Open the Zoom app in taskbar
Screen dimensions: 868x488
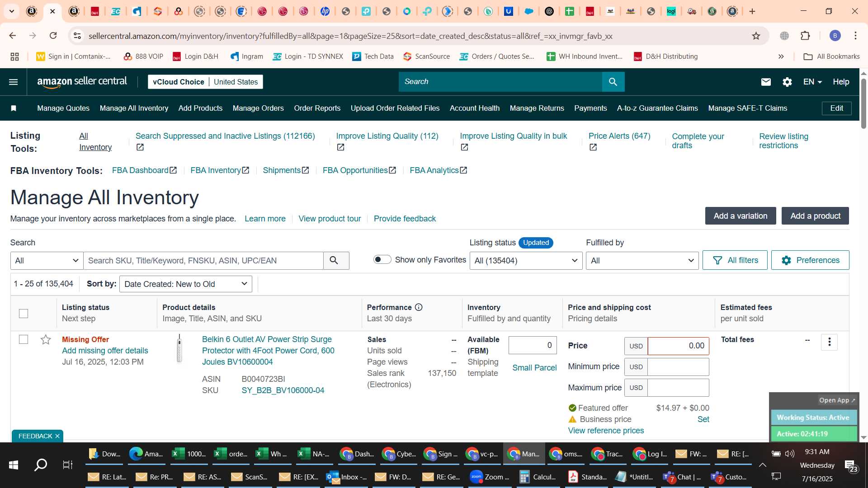(x=489, y=477)
